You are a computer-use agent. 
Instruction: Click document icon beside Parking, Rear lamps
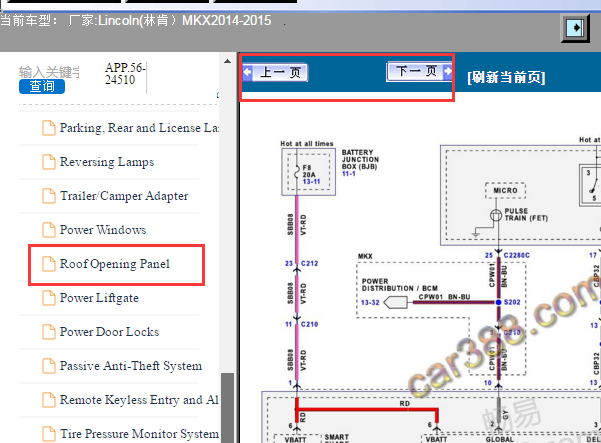point(49,128)
